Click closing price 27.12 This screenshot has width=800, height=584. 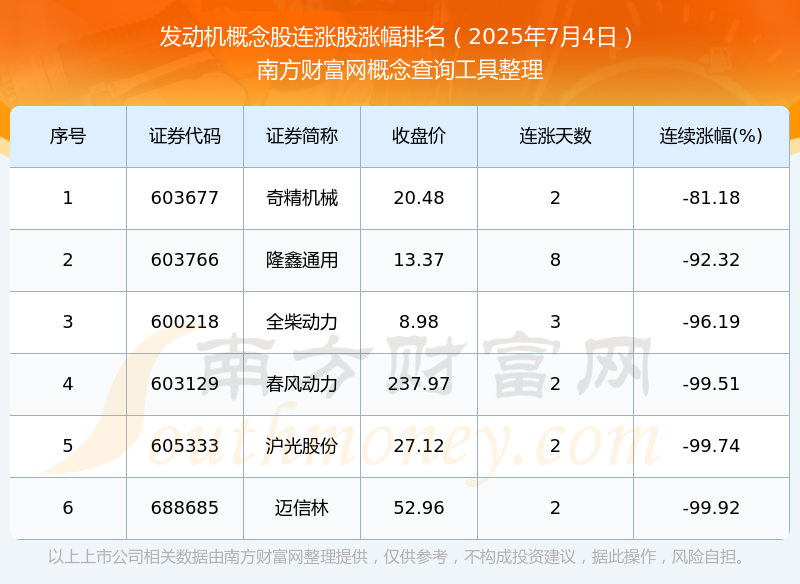419,446
